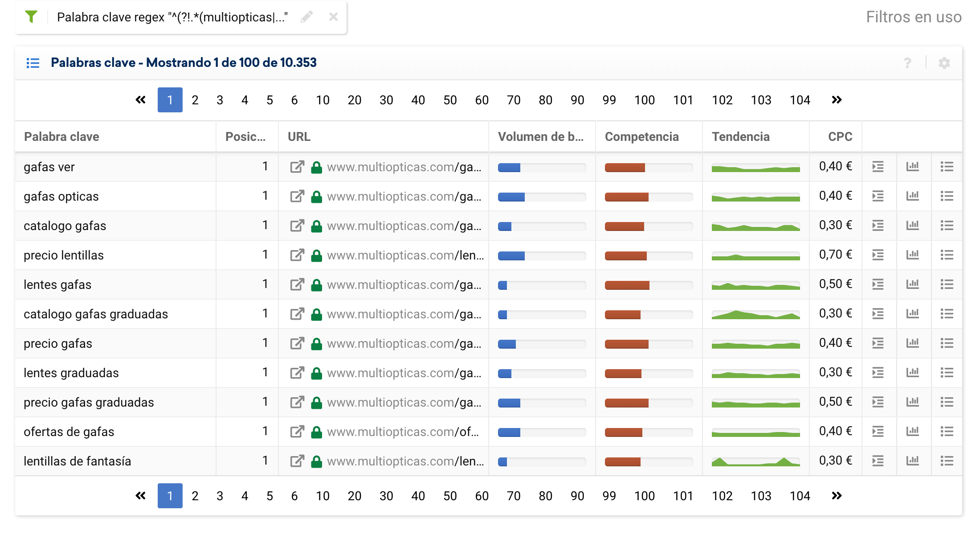Click CPC value 0,70 € for precio lentillas
The width and height of the screenshot is (980, 535).
(836, 255)
